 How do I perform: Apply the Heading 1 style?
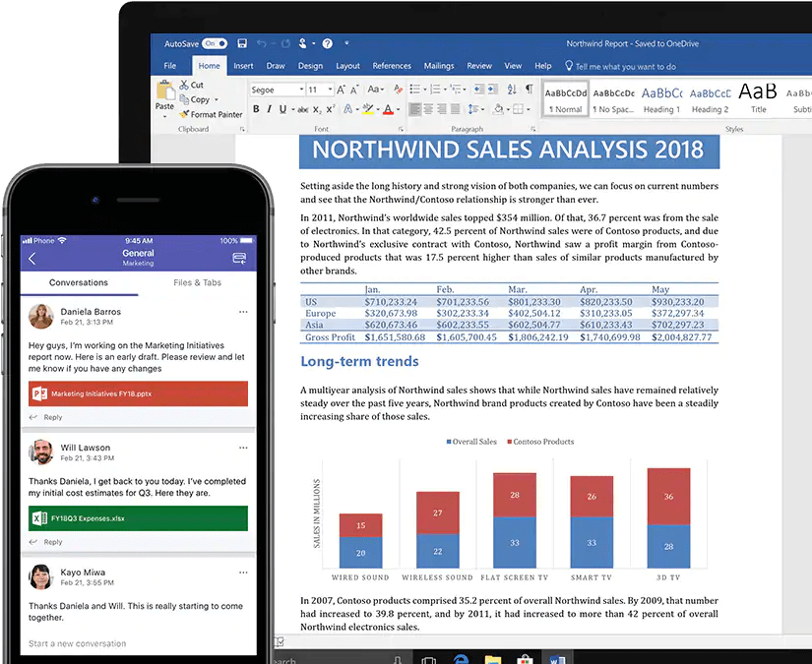661,100
